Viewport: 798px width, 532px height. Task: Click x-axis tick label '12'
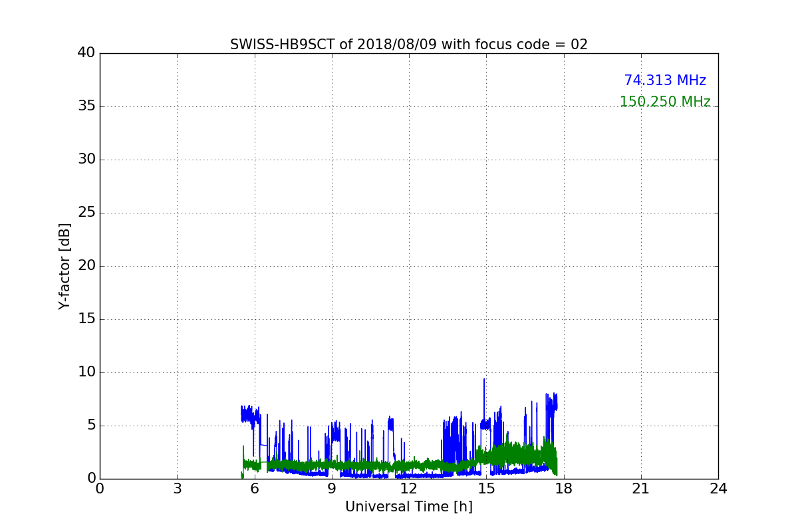(409, 489)
